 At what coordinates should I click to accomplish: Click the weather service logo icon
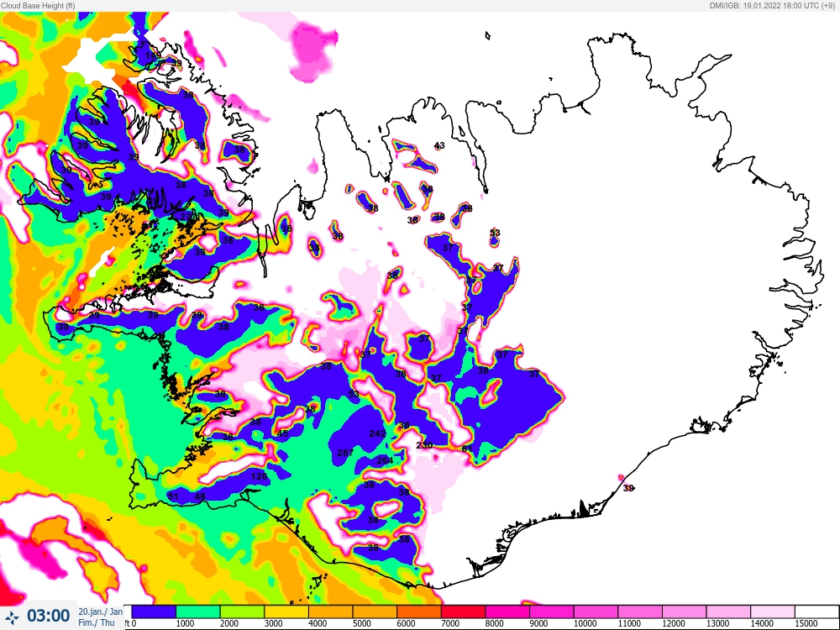pos(12,617)
